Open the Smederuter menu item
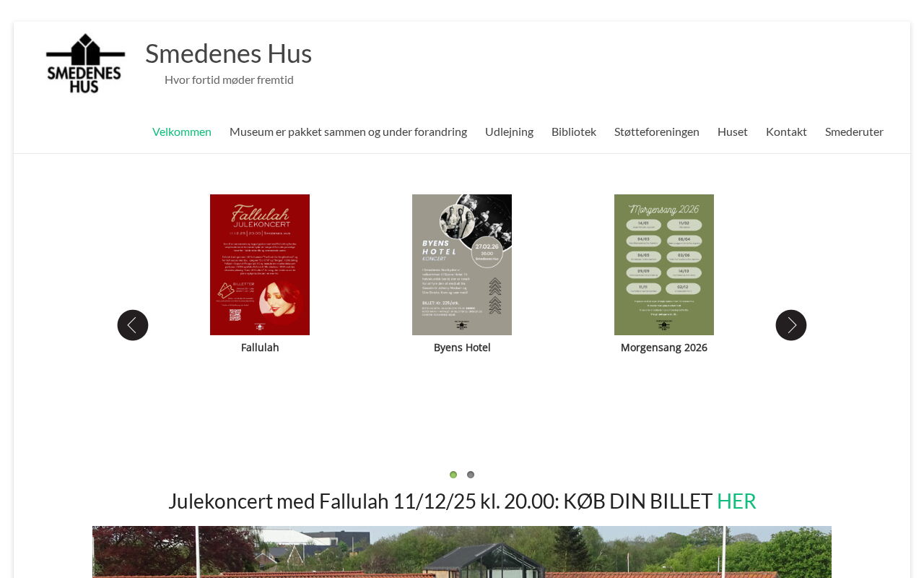Viewport: 924px width, 578px height. [x=854, y=131]
